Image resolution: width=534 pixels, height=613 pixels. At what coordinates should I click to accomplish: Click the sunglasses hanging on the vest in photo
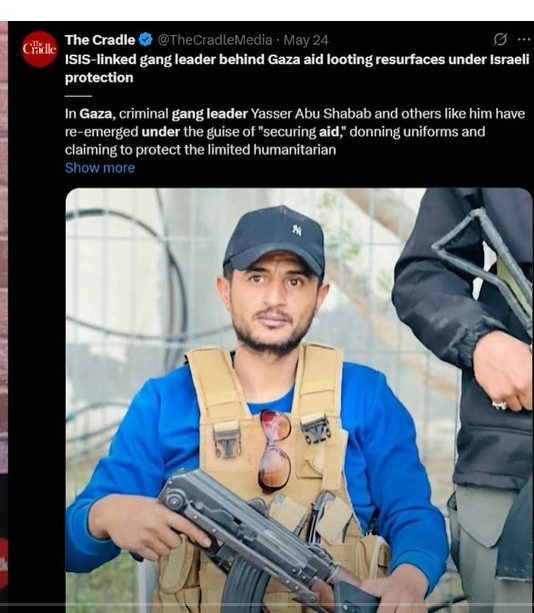point(275,451)
